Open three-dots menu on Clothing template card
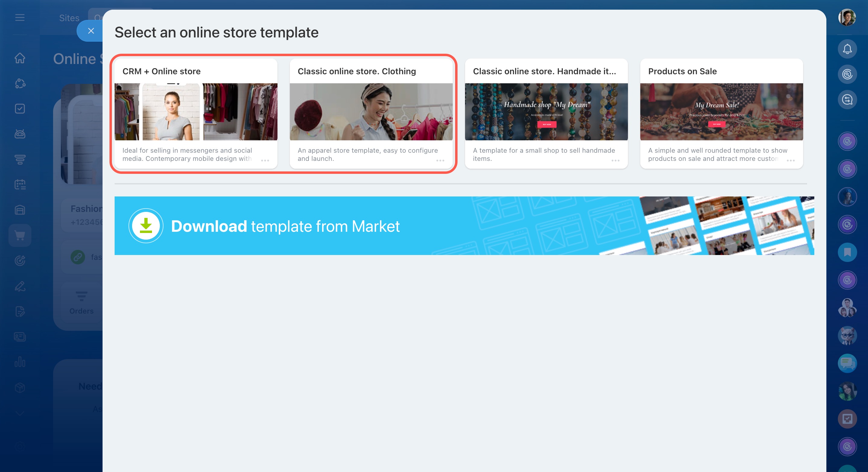The image size is (868, 472). 440,161
